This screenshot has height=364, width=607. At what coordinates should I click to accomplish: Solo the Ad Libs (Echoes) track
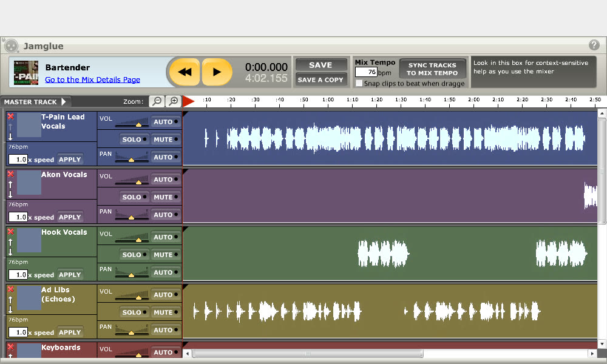(134, 312)
